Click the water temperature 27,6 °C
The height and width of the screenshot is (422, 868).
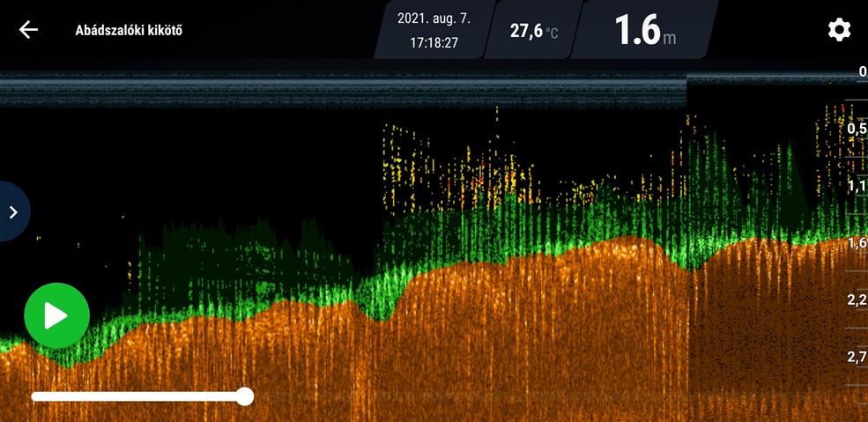coord(534,31)
